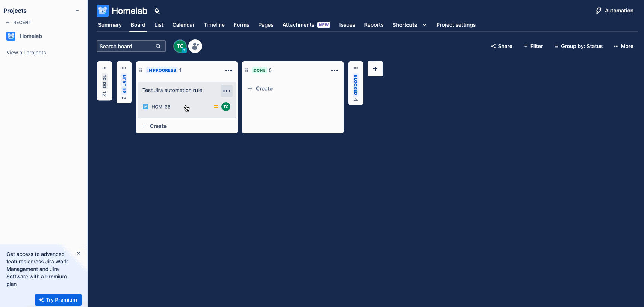Click the plus icon next to Projects

pos(77,11)
